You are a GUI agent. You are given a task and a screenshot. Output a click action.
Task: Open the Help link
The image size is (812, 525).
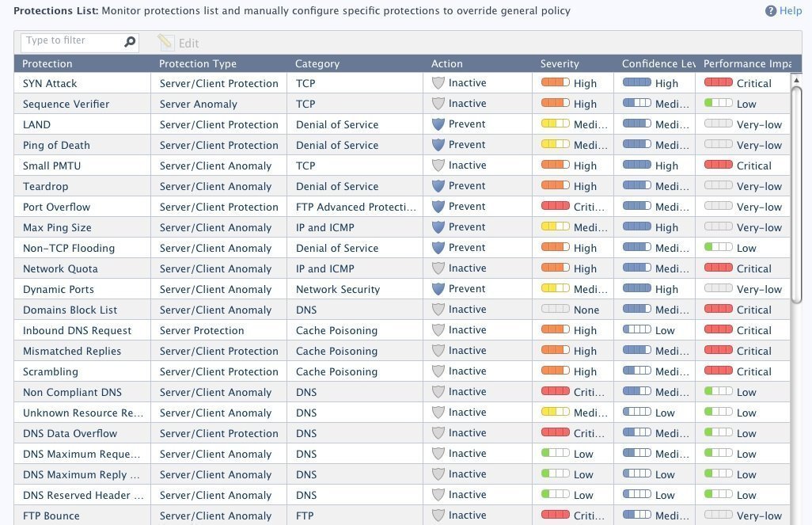791,11
